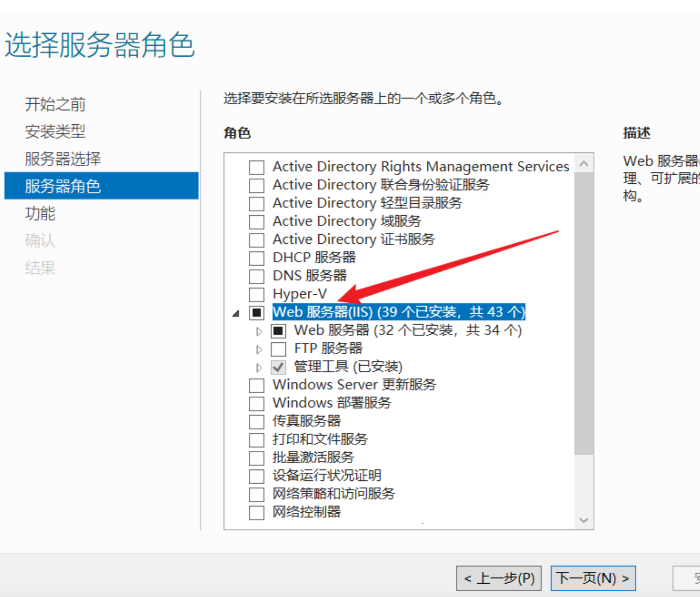Select the 管理工具 (已安装) label
The width and height of the screenshot is (700, 597).
pyautogui.click(x=349, y=367)
